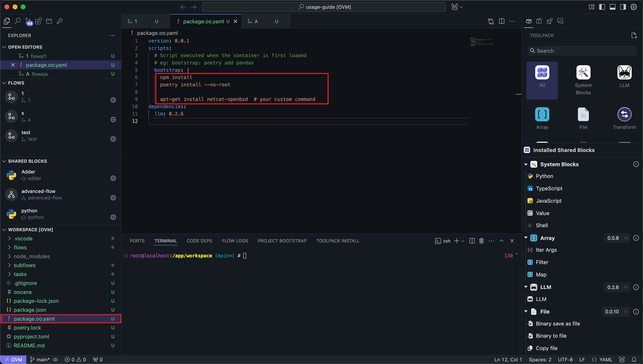Viewport: 643px width, 364px height.
Task: Open Array version 0.0.8 dropdown
Action: coord(617,238)
